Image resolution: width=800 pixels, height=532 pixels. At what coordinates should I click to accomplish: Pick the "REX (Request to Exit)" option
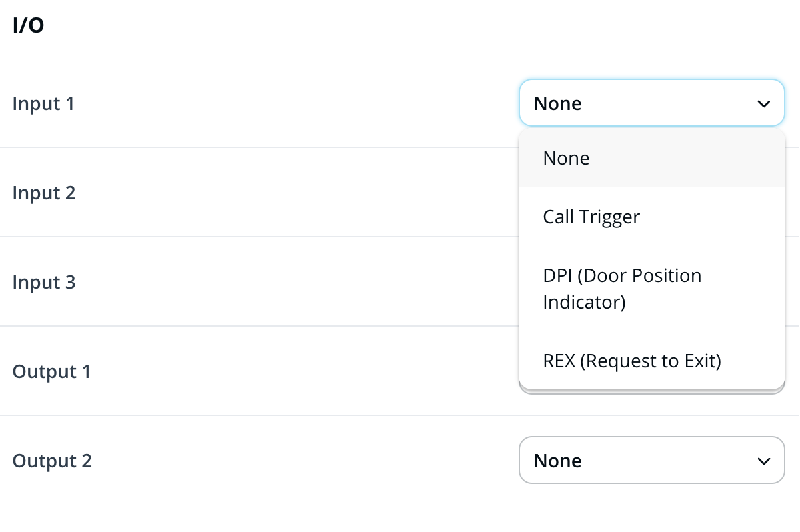tap(632, 361)
